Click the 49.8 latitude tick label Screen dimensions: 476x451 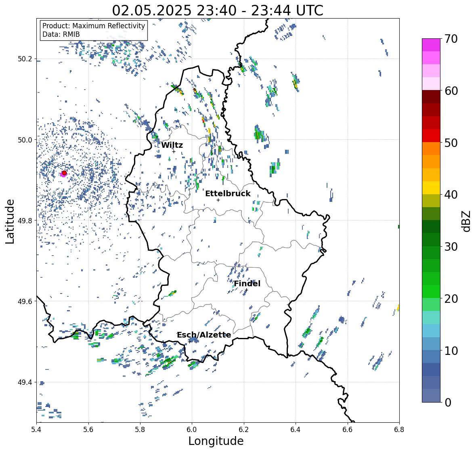[x=25, y=220]
